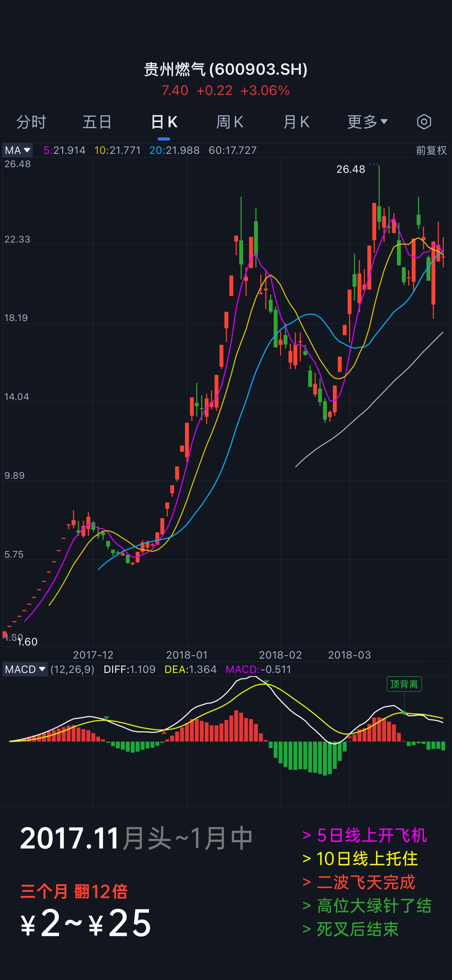Tap the 顶背离 divergence marker label
The height and width of the screenshot is (980, 452).
pos(404,685)
